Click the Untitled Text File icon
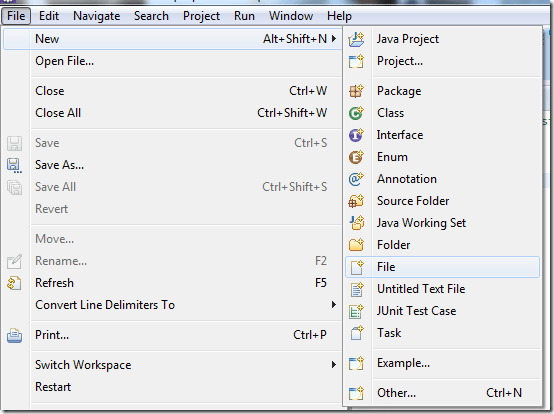Screen dimensions: 554x414 click(x=357, y=289)
